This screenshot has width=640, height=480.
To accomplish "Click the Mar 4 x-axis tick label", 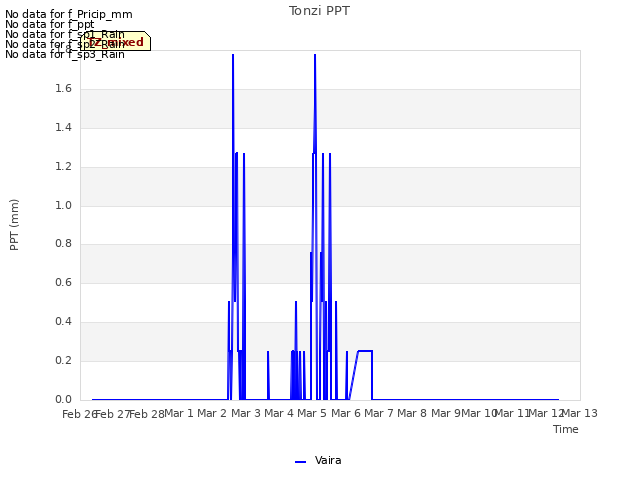I will (x=279, y=413).
